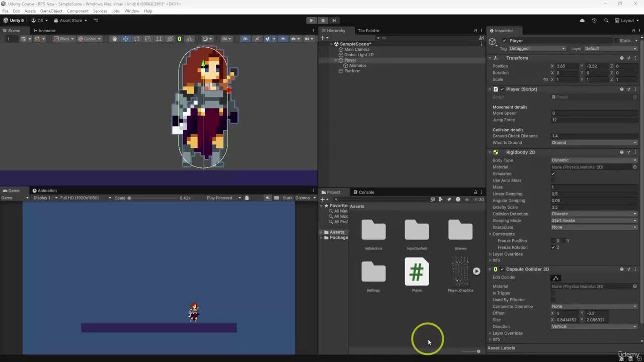Toggle Freeze Rotation Z checkbox
Image resolution: width=644 pixels, height=362 pixels.
click(553, 247)
